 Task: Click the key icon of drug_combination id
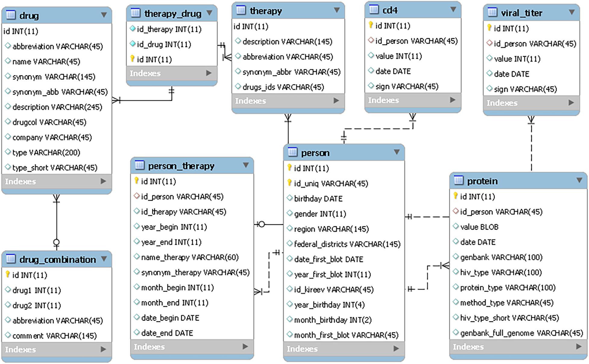(x=8, y=274)
